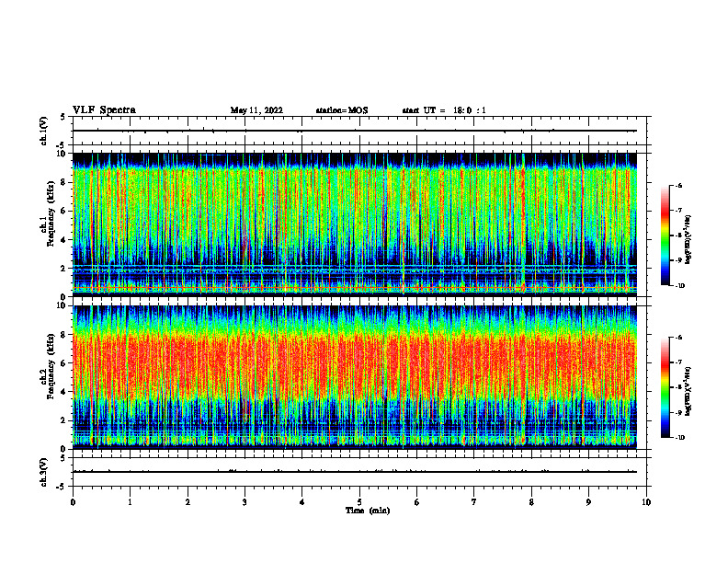Click the "8" kHz tick of ch.1 spectrogram
This screenshot has height=563, width=728.
click(x=64, y=182)
